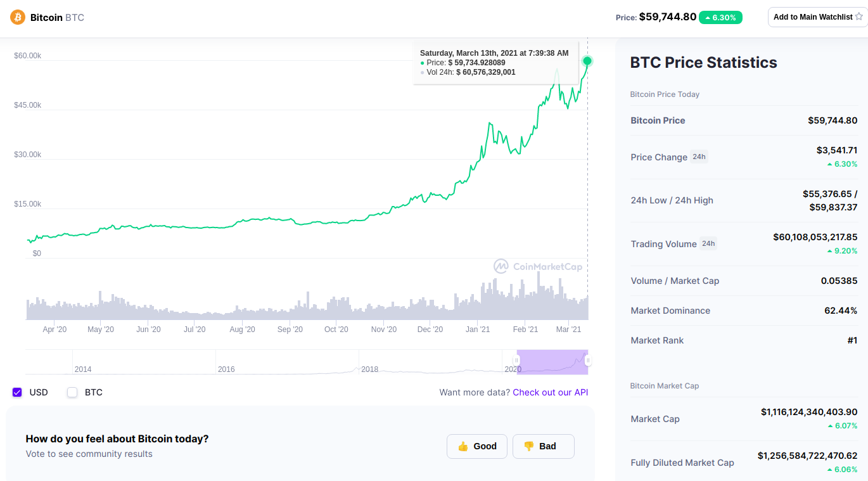Click the left handle of the range selector
868x481 pixels.
tap(516, 361)
